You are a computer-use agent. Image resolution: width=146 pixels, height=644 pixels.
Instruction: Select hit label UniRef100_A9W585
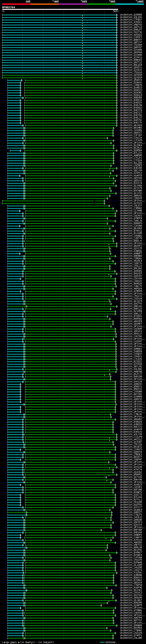tap(131, 156)
